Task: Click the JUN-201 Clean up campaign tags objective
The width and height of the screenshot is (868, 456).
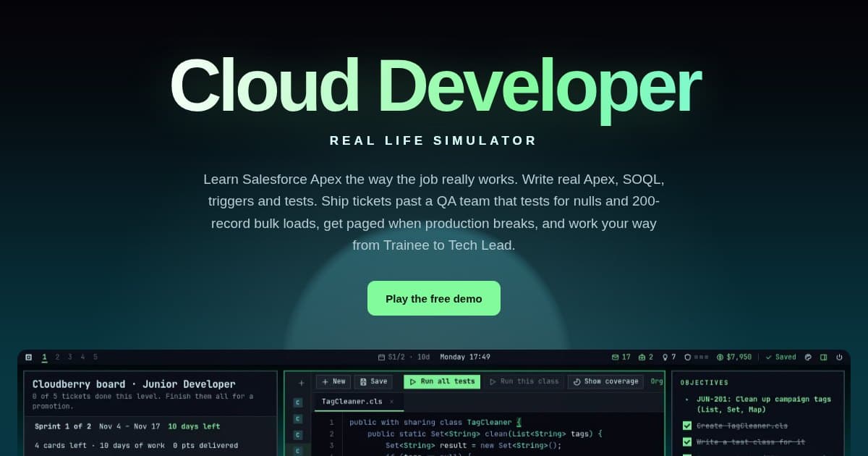Action: 764,404
